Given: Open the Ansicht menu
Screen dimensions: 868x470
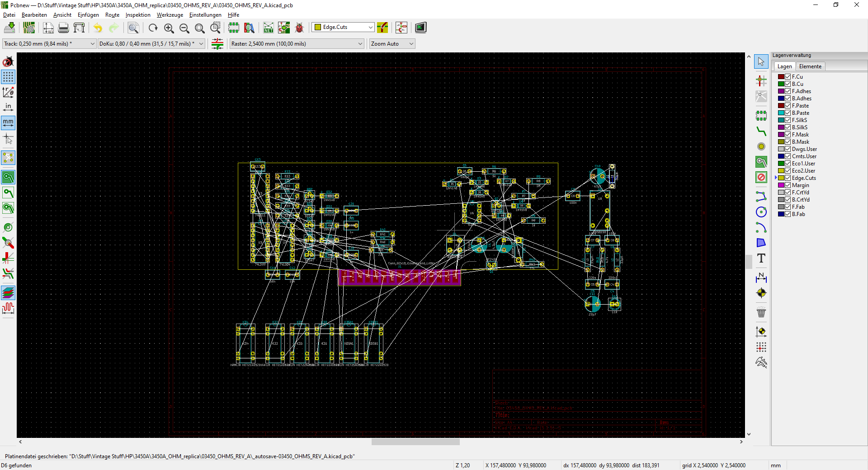Looking at the screenshot, I should click(x=62, y=15).
